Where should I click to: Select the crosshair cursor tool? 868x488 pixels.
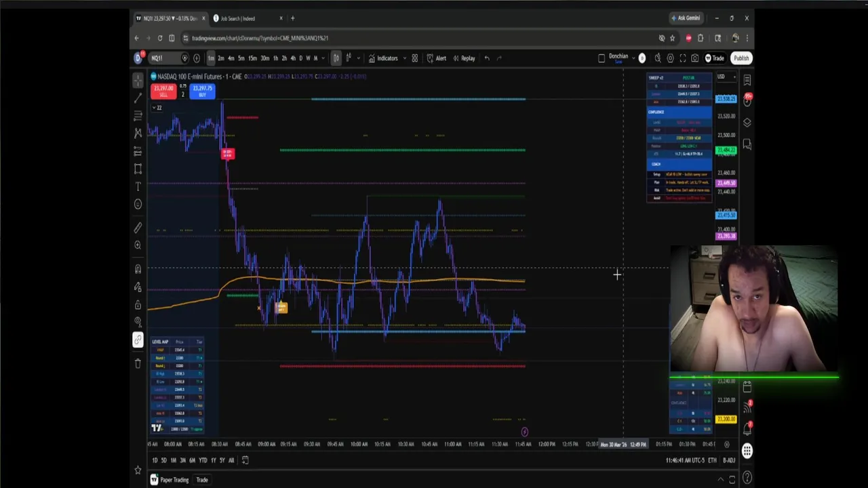click(x=138, y=80)
